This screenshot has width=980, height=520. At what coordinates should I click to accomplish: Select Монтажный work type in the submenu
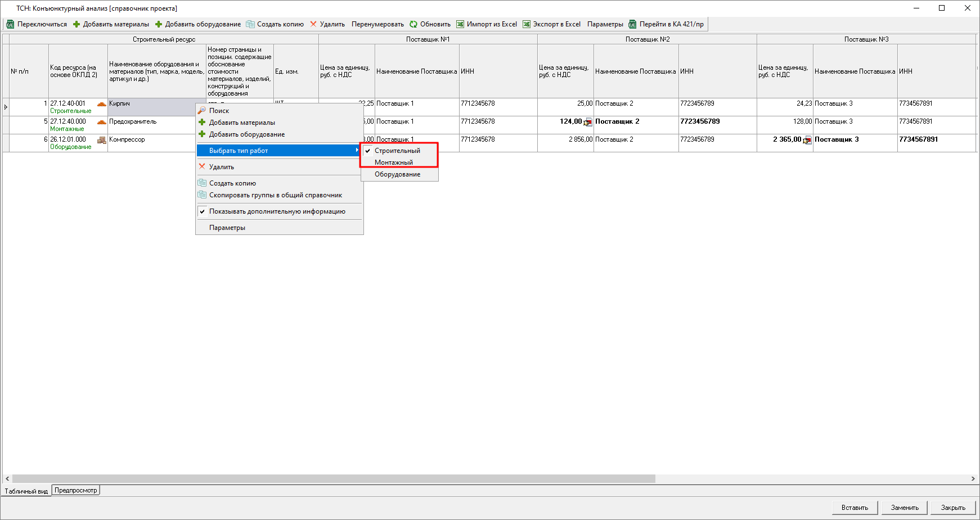[x=394, y=162]
